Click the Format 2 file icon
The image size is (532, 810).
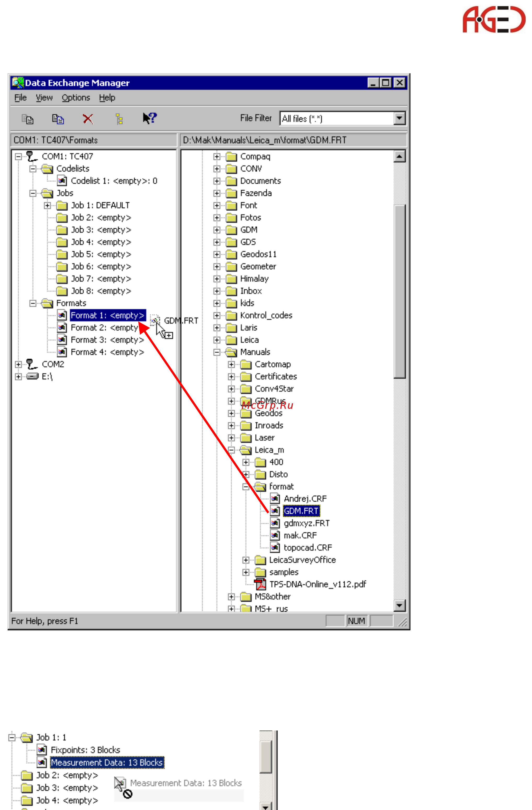[62, 327]
